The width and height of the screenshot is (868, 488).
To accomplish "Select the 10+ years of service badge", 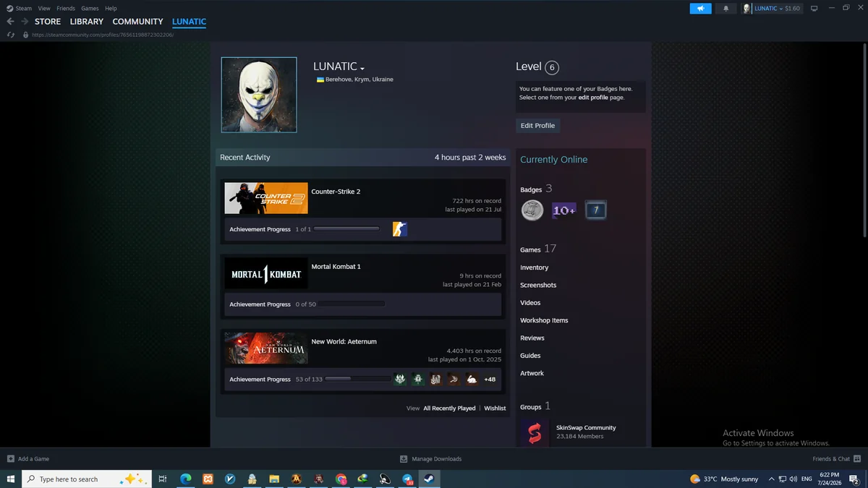I will point(564,210).
